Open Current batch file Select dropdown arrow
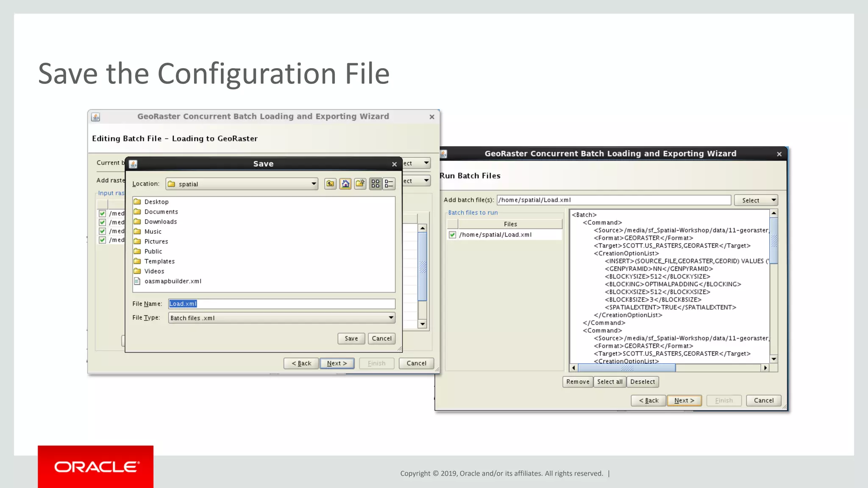 coord(426,163)
